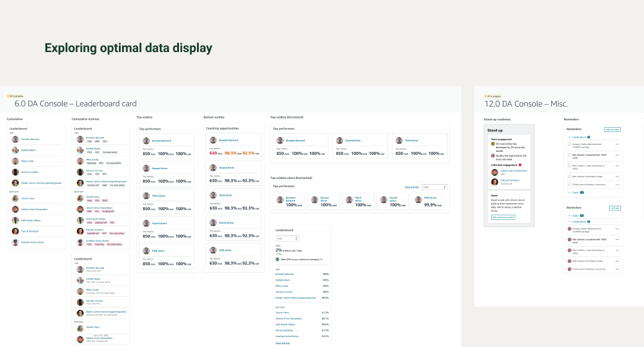The height and width of the screenshot is (347, 644).
Task: Open the DNR metric dropdown in Top performers
Action: pos(434,187)
